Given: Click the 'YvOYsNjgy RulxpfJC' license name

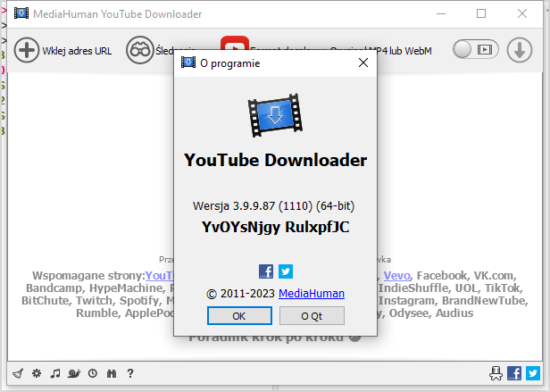Looking at the screenshot, I should 275,227.
